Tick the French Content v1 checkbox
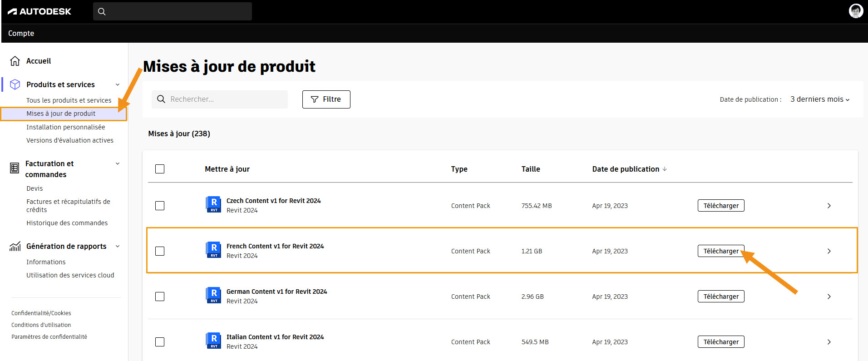Image resolution: width=868 pixels, height=361 pixels. pyautogui.click(x=160, y=251)
